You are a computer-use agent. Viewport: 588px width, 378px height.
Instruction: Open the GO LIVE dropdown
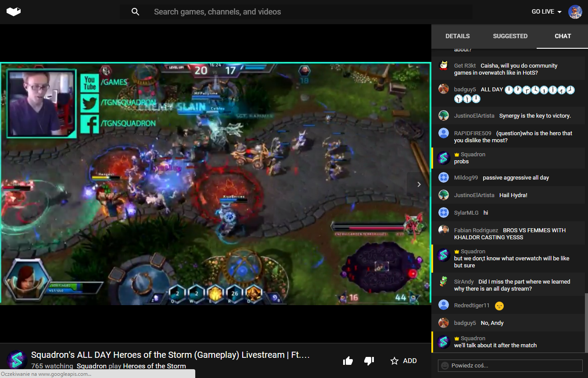click(546, 12)
